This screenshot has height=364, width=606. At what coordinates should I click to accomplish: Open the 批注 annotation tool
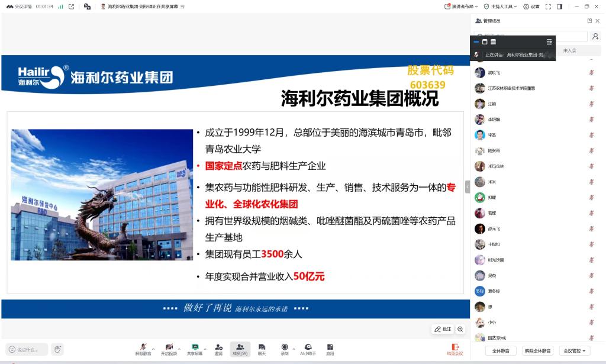pyautogui.click(x=443, y=329)
